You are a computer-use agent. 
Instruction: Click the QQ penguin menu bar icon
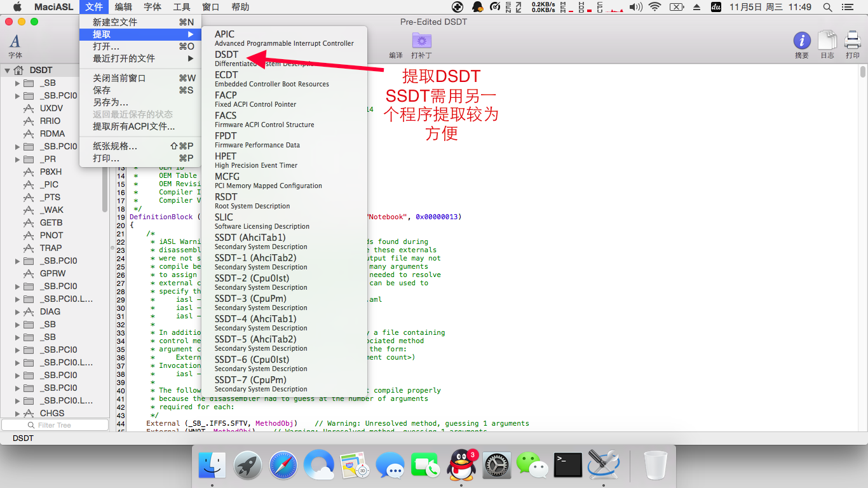tap(477, 7)
